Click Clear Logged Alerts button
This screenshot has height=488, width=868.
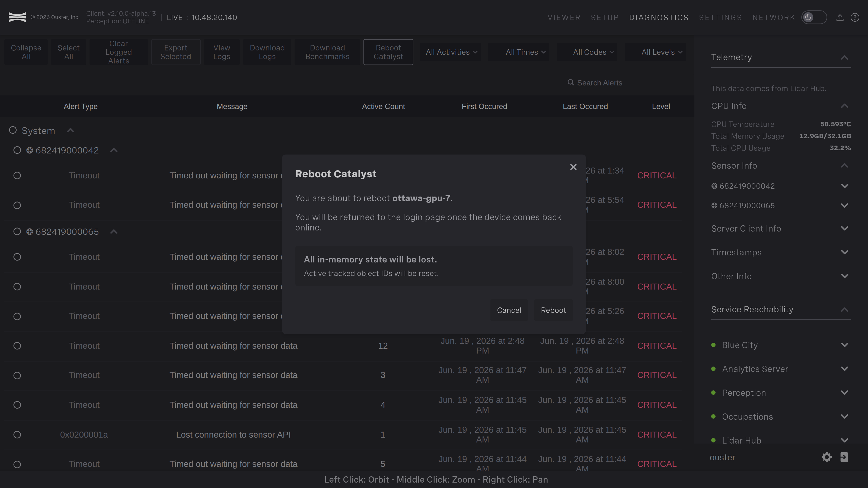pyautogui.click(x=119, y=52)
